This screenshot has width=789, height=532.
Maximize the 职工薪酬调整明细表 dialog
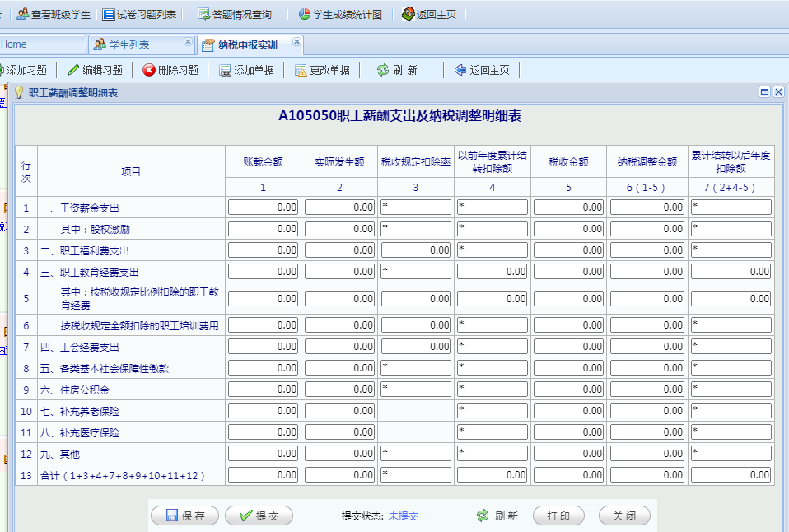765,91
